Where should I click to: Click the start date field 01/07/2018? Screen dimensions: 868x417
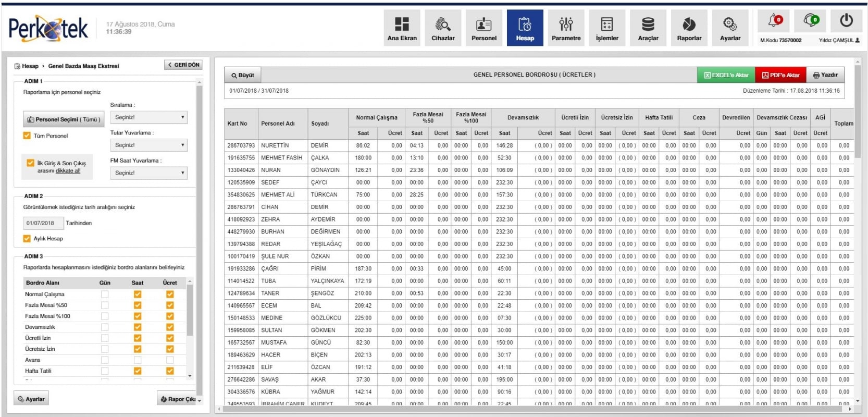click(x=42, y=223)
